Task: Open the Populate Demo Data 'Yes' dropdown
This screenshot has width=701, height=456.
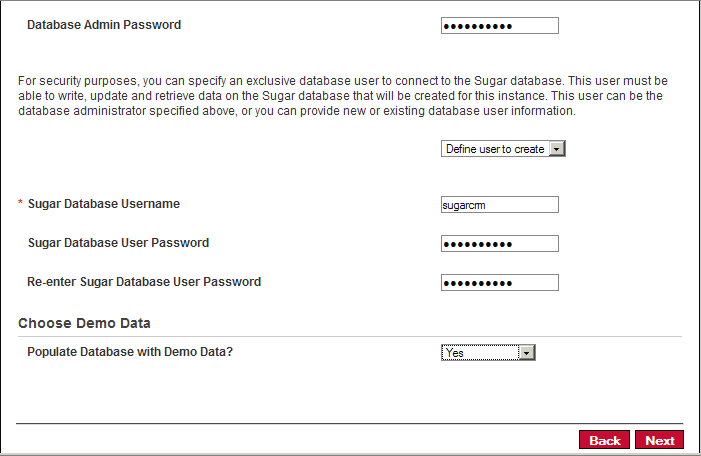Action: [x=488, y=353]
